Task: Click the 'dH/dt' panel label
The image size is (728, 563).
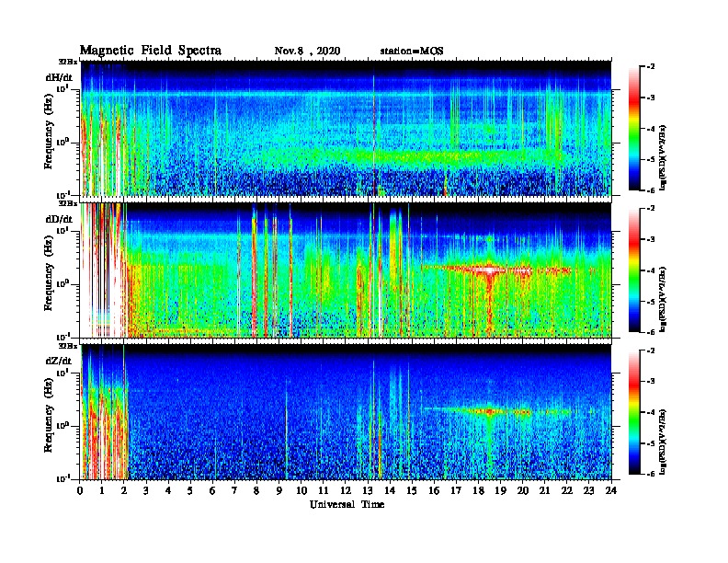Action: (x=59, y=77)
